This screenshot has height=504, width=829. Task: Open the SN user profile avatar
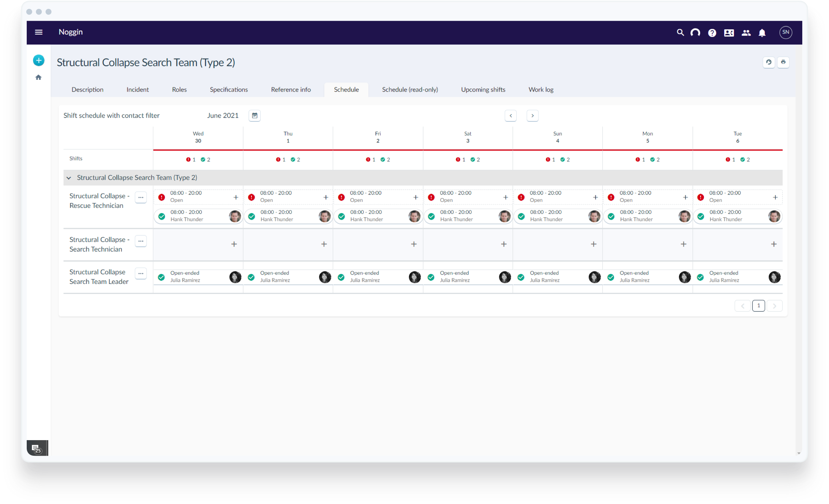coord(786,32)
